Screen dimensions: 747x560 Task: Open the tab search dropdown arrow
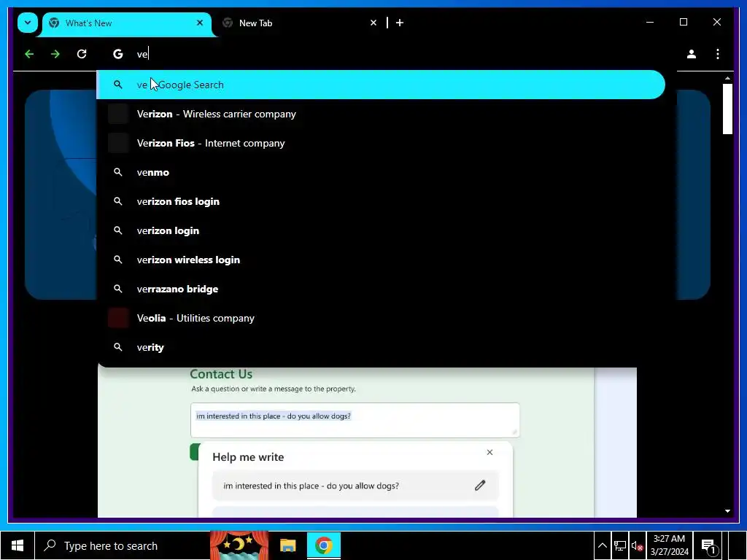pyautogui.click(x=28, y=23)
